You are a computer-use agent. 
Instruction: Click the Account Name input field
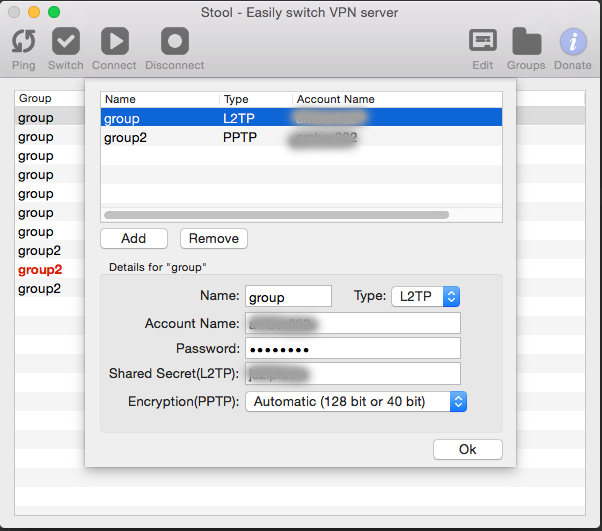tap(353, 323)
